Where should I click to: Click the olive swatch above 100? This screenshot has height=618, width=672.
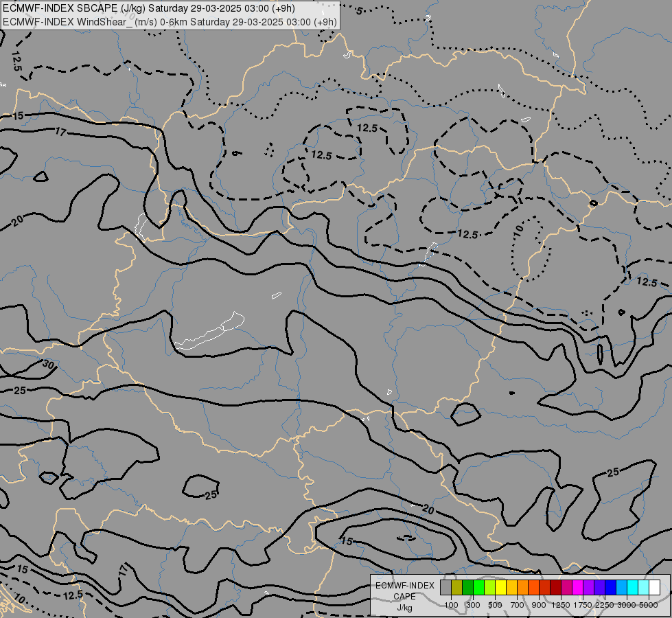[x=457, y=587]
